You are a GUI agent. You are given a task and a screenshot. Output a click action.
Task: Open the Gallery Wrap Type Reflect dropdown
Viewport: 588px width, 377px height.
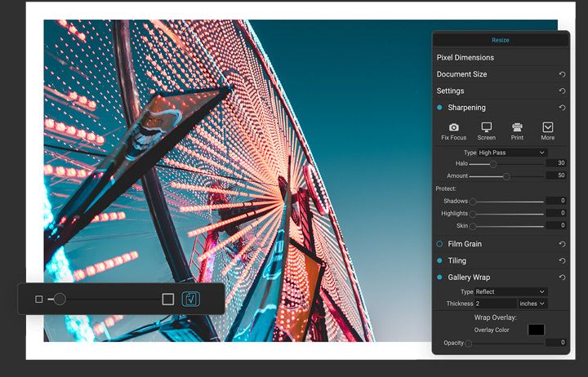pyautogui.click(x=510, y=291)
